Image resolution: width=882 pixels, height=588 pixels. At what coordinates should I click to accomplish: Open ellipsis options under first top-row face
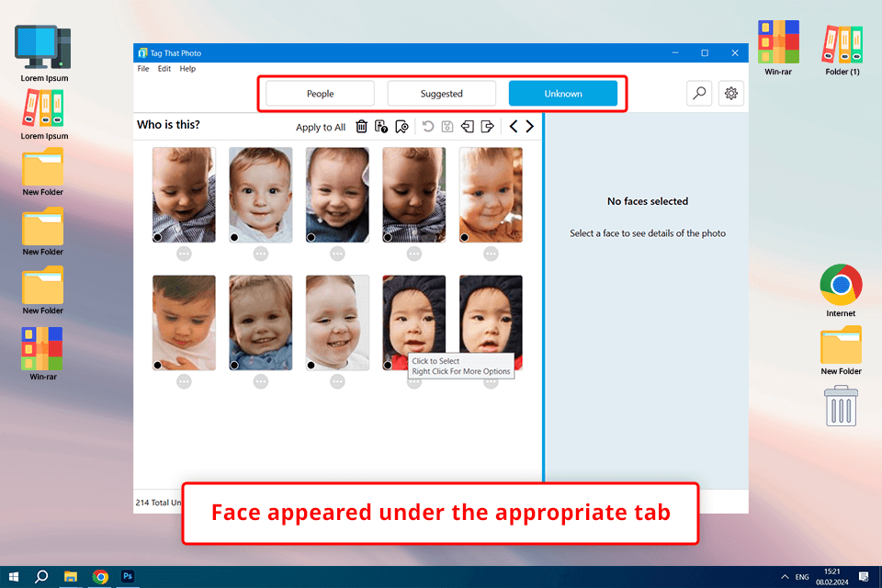click(x=184, y=254)
